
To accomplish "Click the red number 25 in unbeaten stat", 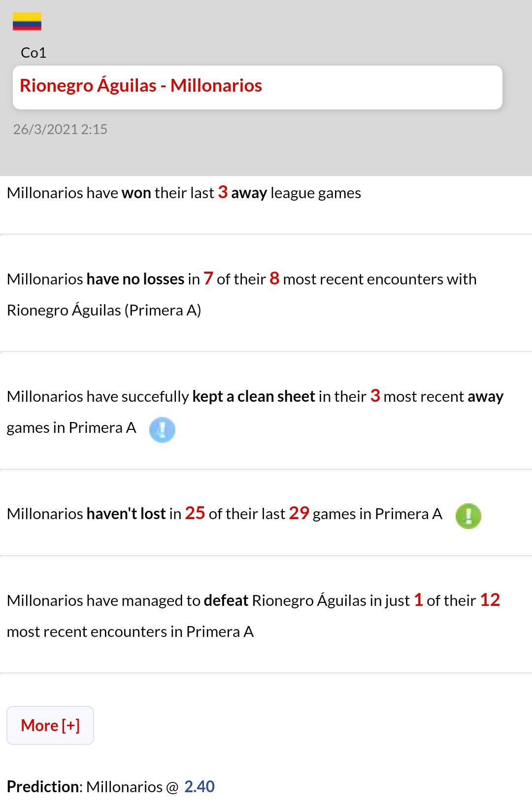I will pyautogui.click(x=195, y=513).
